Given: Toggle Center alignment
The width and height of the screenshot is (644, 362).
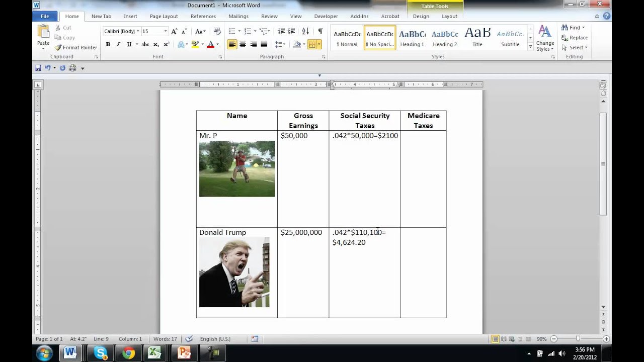Looking at the screenshot, I should [243, 44].
